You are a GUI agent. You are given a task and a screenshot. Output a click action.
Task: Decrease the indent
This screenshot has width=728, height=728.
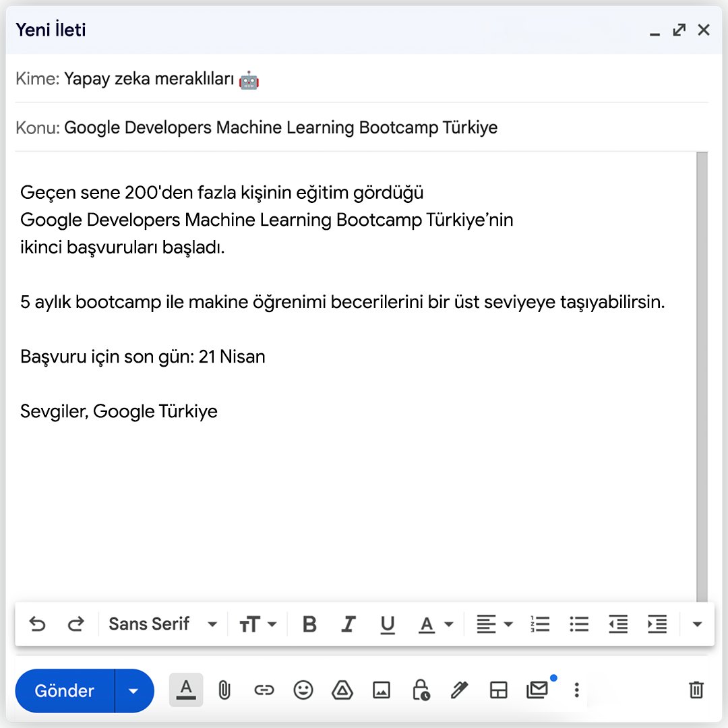(618, 624)
